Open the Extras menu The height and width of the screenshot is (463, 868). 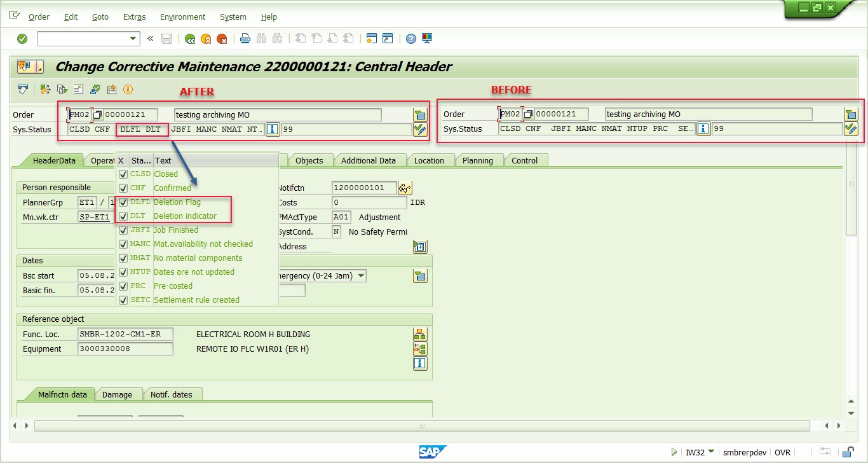click(134, 17)
